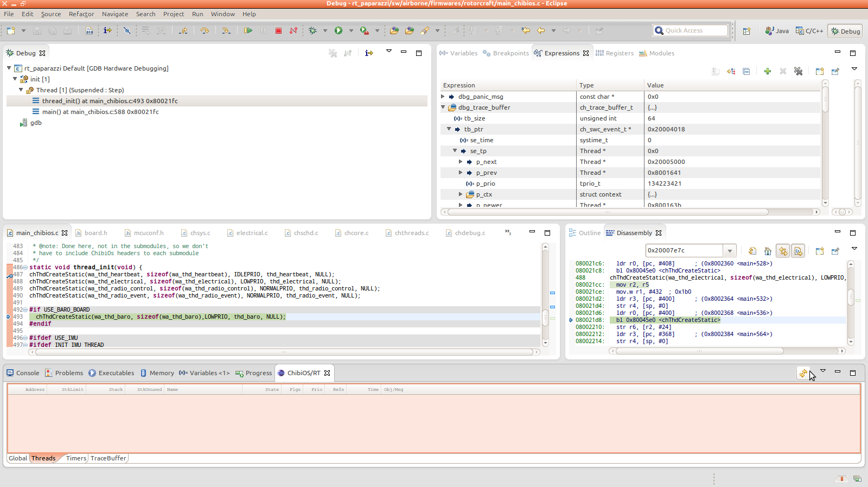The height and width of the screenshot is (487, 868).
Task: Switch to Java perspective
Action: click(777, 31)
